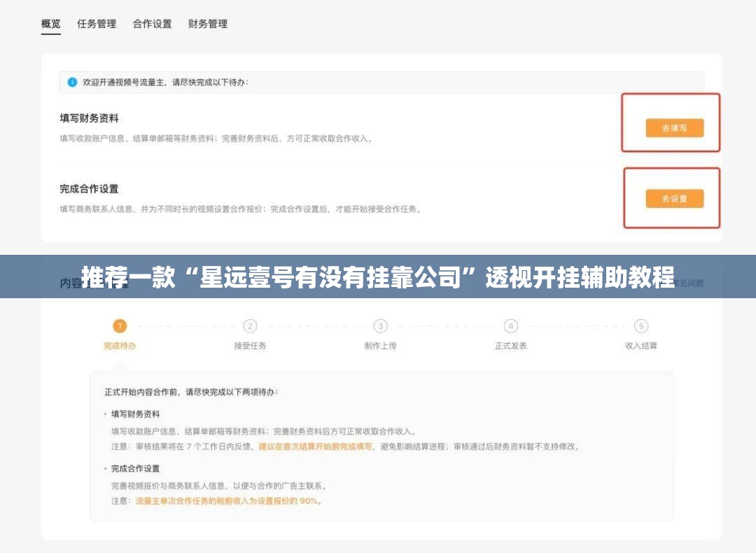Image resolution: width=756 pixels, height=553 pixels.
Task: Select step 3 circle 制作上传
Action: click(x=380, y=326)
